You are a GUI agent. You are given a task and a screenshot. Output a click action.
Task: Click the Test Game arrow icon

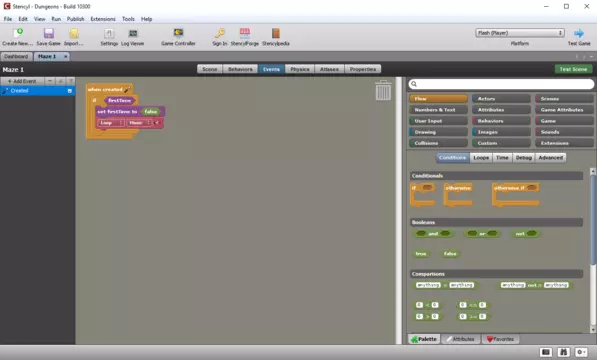click(x=579, y=33)
